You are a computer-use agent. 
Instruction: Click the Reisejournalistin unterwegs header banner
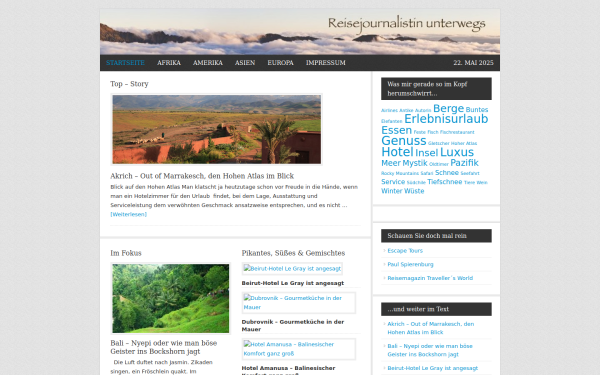click(300, 32)
